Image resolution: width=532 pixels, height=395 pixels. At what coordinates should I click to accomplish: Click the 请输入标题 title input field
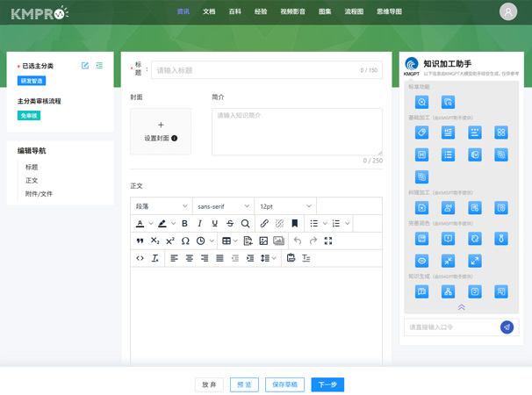tap(255, 70)
